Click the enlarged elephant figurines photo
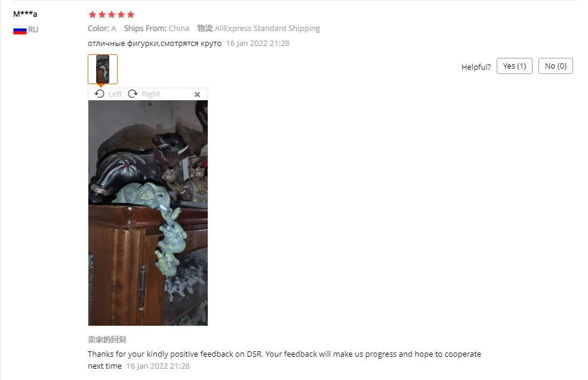Screen dimensions: 588x380 coord(148,213)
